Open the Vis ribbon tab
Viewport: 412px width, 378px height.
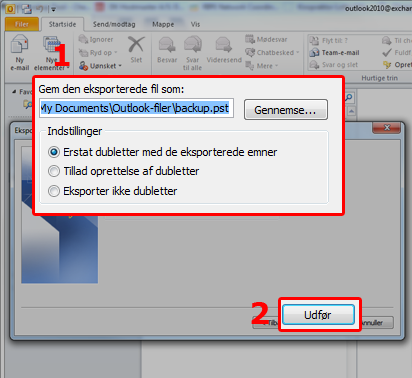(195, 24)
